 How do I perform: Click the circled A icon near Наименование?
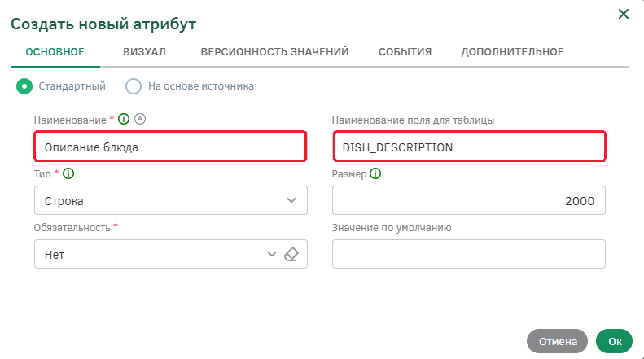click(140, 119)
